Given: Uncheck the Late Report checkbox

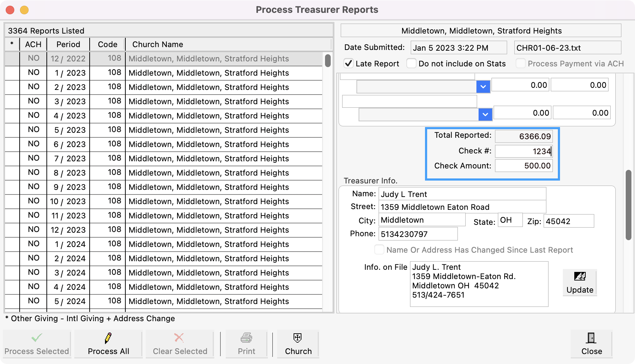Looking at the screenshot, I should [x=349, y=63].
